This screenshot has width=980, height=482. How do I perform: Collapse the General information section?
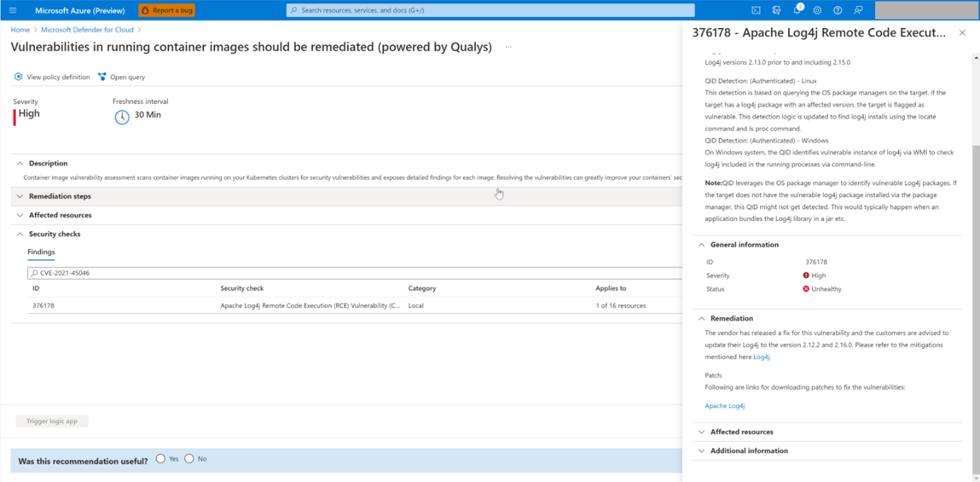pyautogui.click(x=744, y=244)
